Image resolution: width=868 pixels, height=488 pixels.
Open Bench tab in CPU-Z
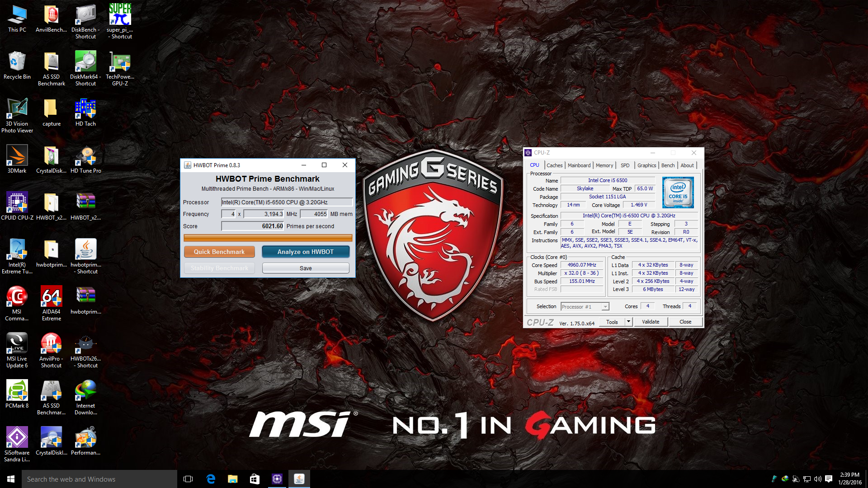(668, 165)
